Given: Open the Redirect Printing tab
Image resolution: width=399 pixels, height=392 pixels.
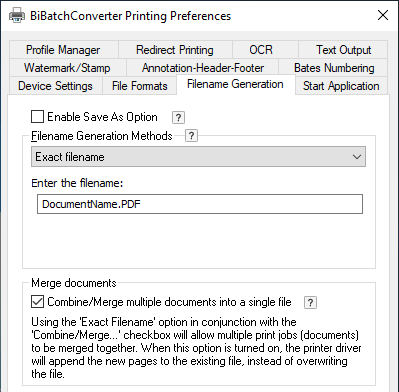Looking at the screenshot, I should [175, 50].
